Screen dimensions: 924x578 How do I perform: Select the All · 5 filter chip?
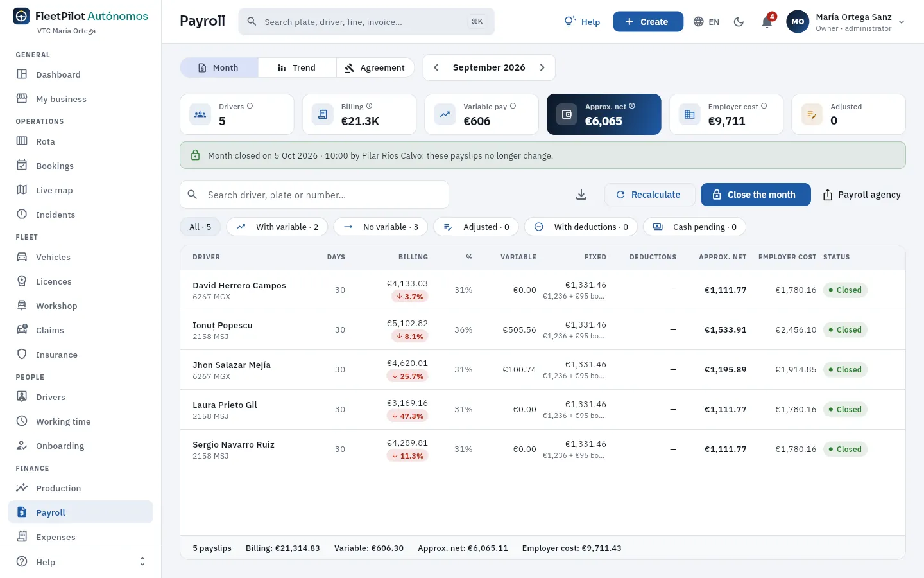200,227
